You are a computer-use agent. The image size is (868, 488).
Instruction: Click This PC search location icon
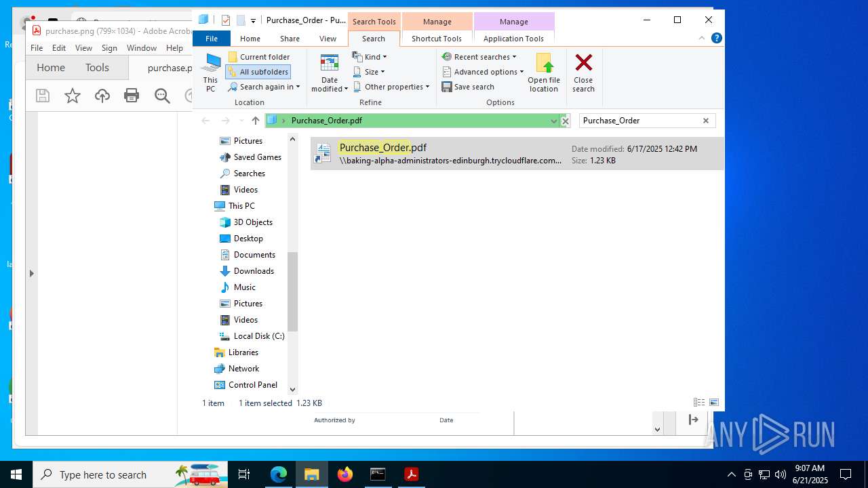pos(210,73)
